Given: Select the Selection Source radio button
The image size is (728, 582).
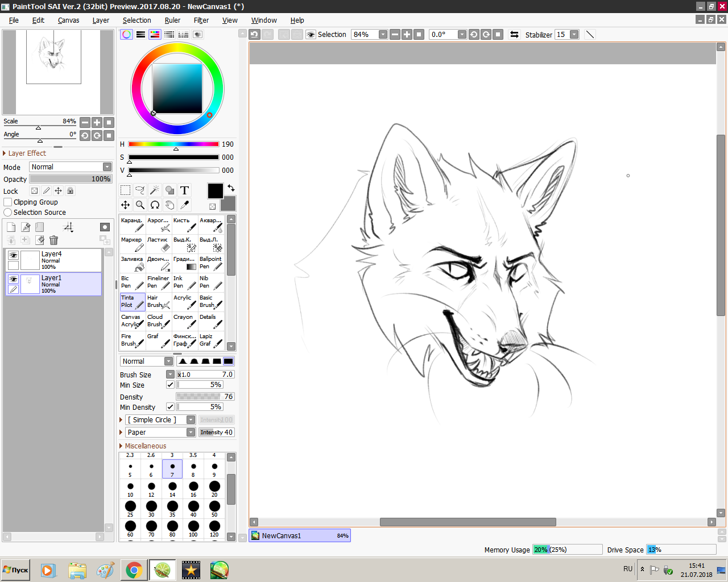Looking at the screenshot, I should tap(8, 213).
